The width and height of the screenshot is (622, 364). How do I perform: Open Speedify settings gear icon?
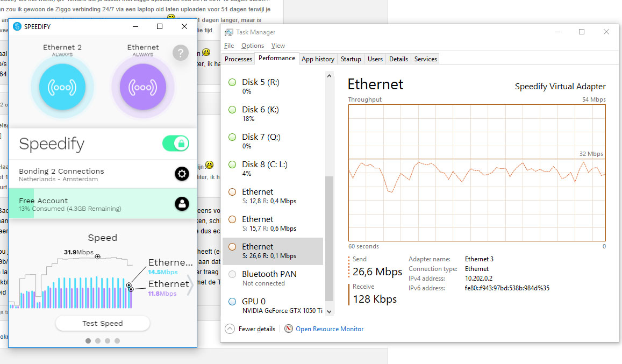(x=182, y=174)
